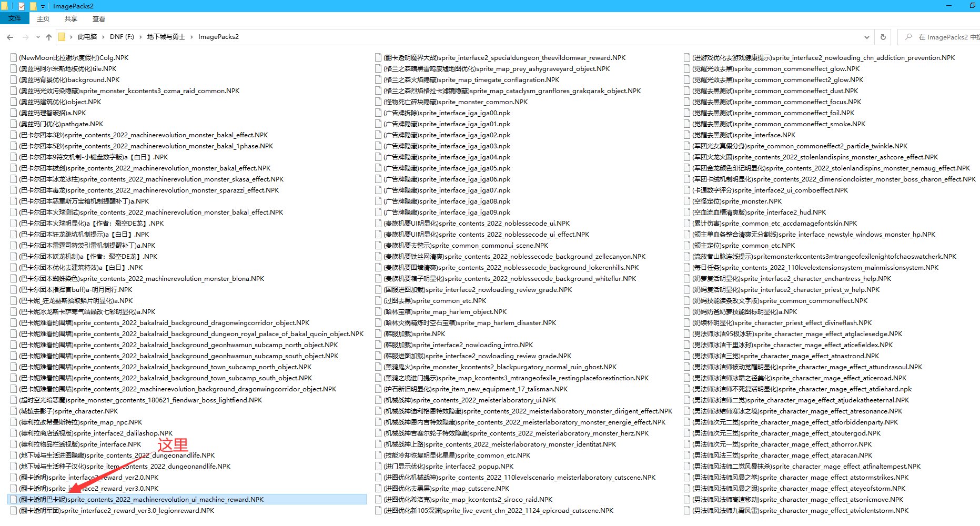Screen dimensions: 980x526
Task: Click the New Folder icon in quick access toolbar
Action: click(33, 6)
